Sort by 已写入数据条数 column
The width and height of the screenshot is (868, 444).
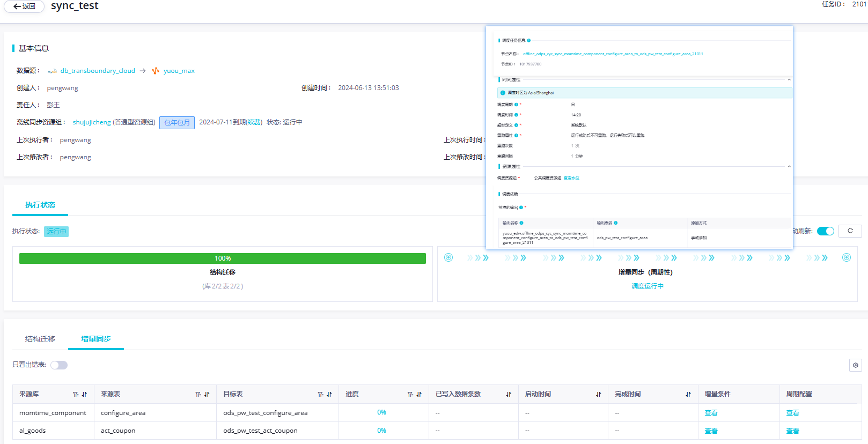[x=509, y=394]
